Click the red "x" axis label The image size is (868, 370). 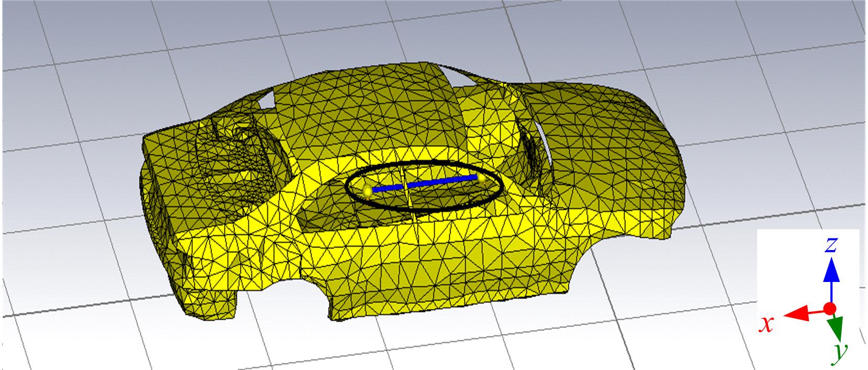pos(767,325)
